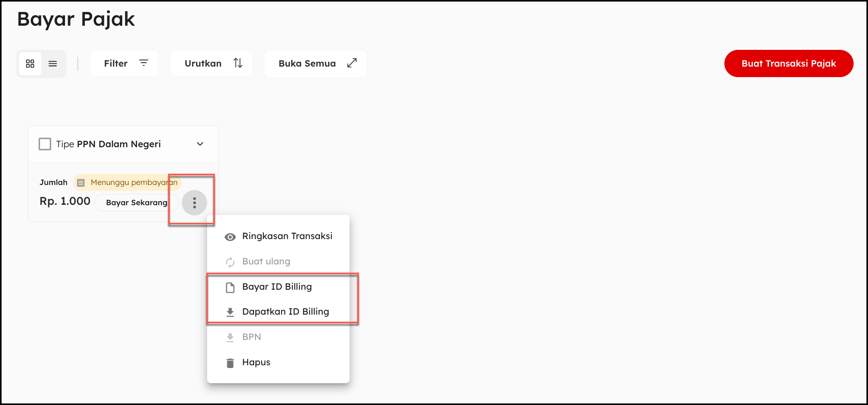Click the Menunggu pembayaran status badge
868x405 pixels.
tap(127, 182)
